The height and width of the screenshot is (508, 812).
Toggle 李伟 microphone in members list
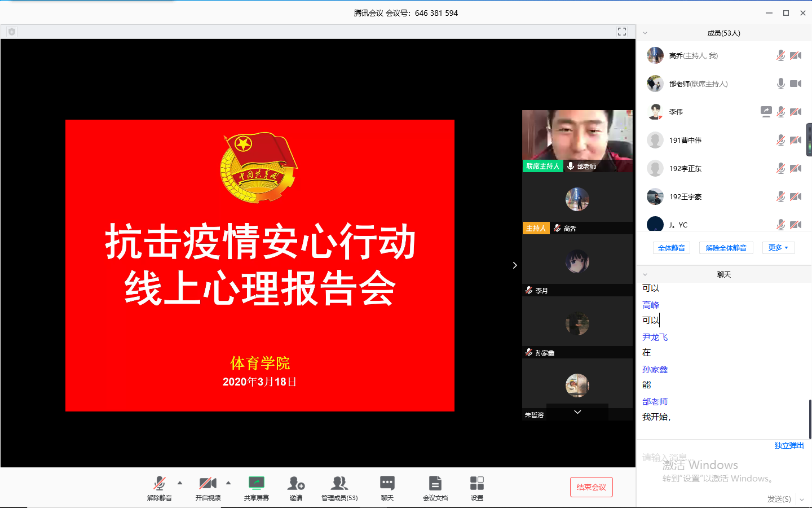(780, 112)
